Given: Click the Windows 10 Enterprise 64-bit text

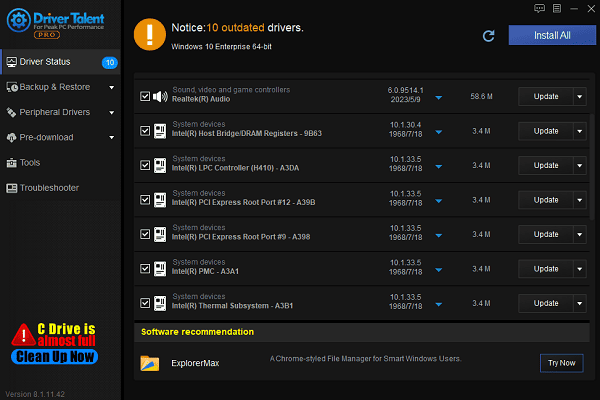Looking at the screenshot, I should coord(222,47).
